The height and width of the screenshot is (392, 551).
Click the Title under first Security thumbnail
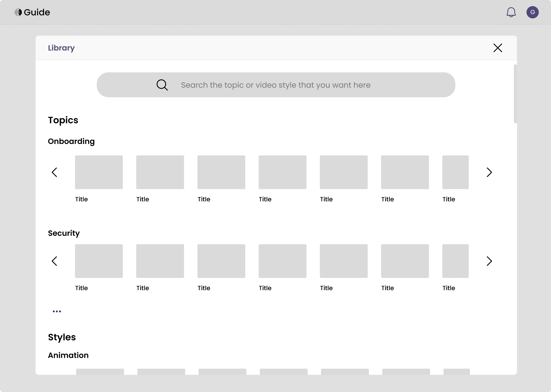coord(82,288)
